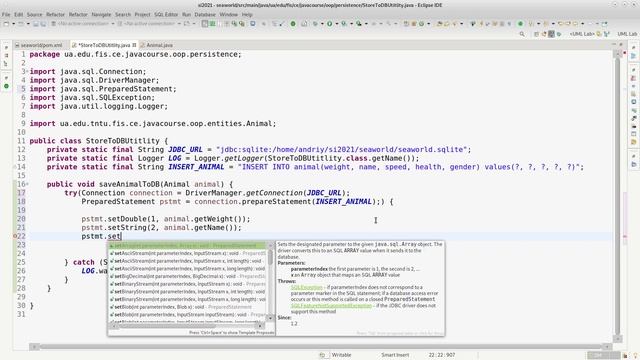Select setBinaryStream(int, InputStream x) proposal

pos(188,284)
